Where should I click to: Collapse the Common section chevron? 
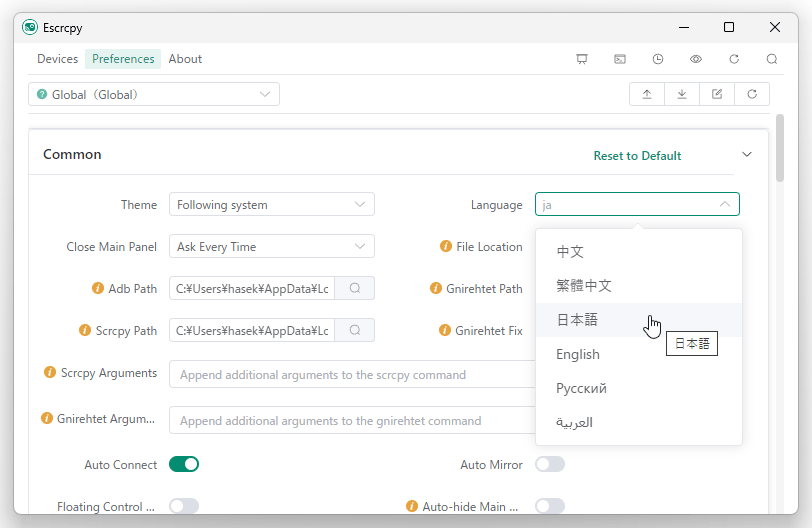coord(747,155)
